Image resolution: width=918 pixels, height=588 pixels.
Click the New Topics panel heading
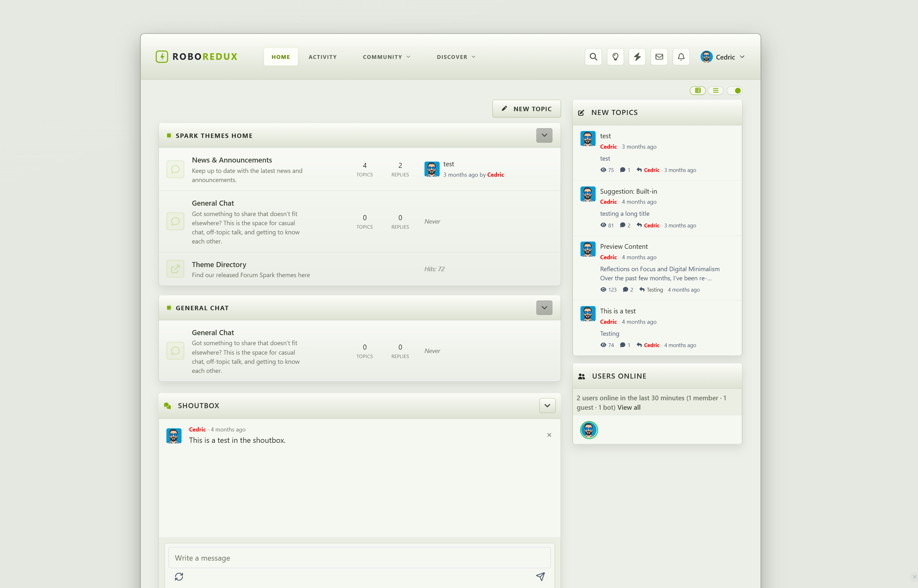(x=614, y=113)
